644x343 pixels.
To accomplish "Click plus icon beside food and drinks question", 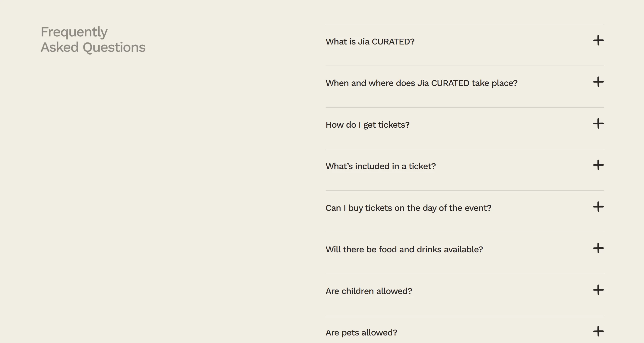I will (598, 248).
